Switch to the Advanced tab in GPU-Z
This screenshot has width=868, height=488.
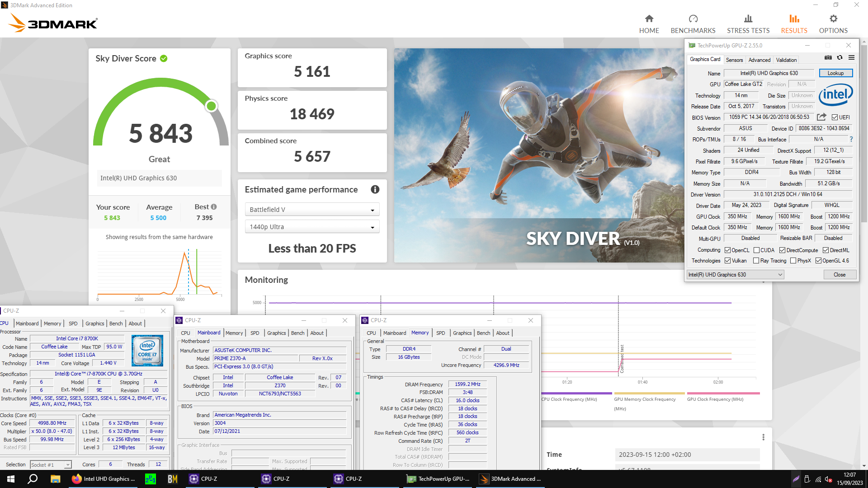coord(759,60)
